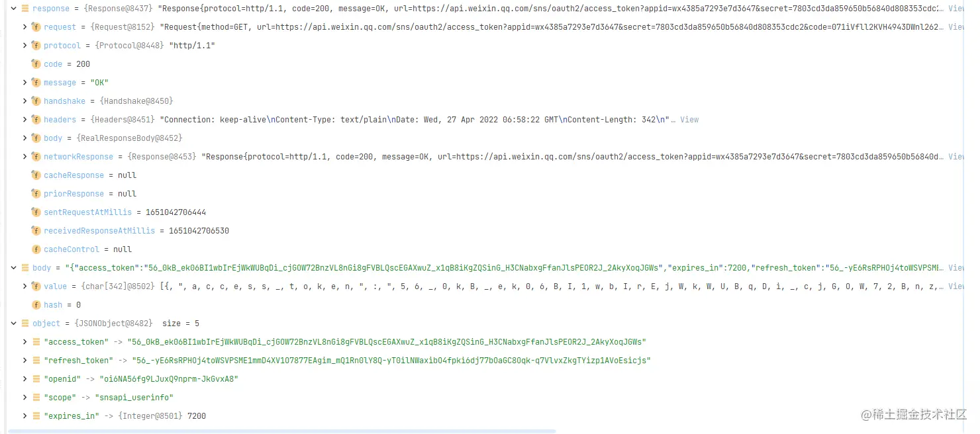Image resolution: width=980 pixels, height=434 pixels.
Task: Click the entry icon beside "expires_in"
Action: [36, 416]
